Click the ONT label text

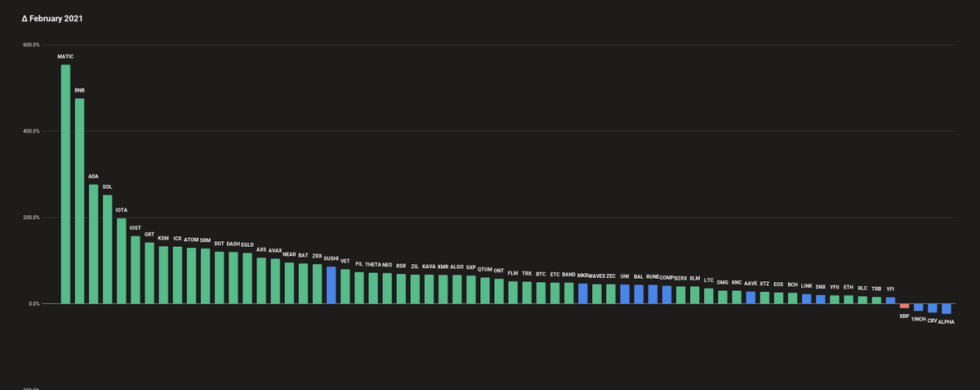click(x=499, y=271)
